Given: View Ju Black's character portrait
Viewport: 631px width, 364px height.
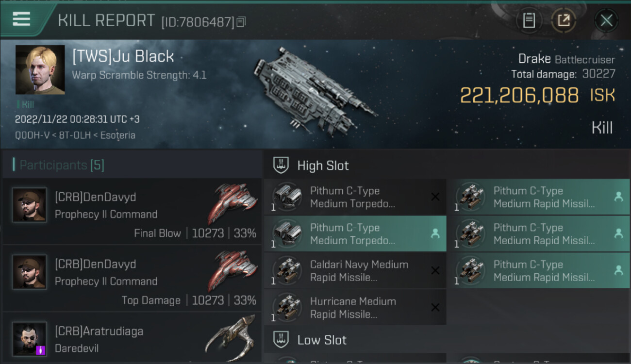Looking at the screenshot, I should click(40, 69).
